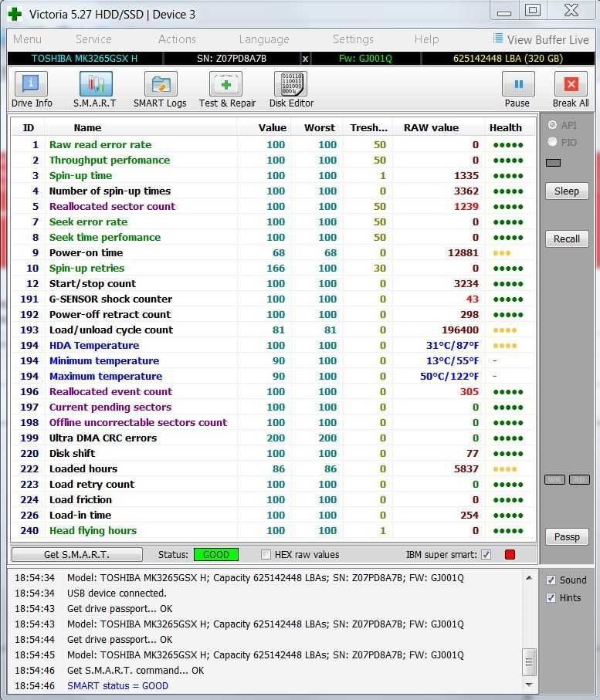Disable the Sound checkbox
This screenshot has width=600, height=700.
pos(551,580)
